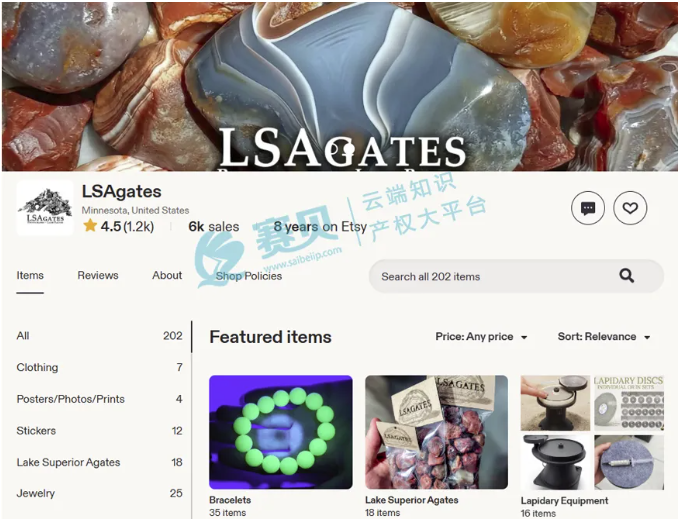679x525 pixels.
Task: Go to the Shop Policies tab
Action: (249, 276)
